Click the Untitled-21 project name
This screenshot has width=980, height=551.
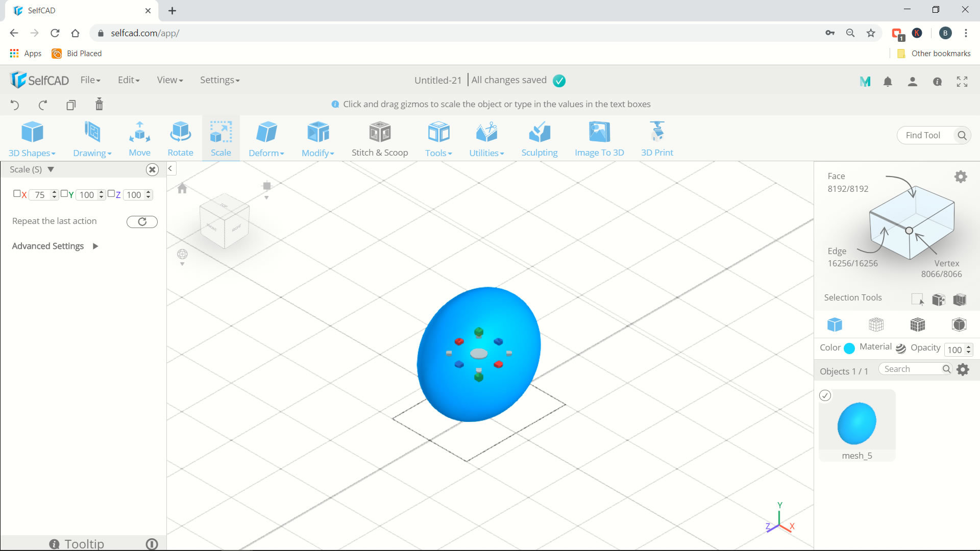[x=437, y=80]
